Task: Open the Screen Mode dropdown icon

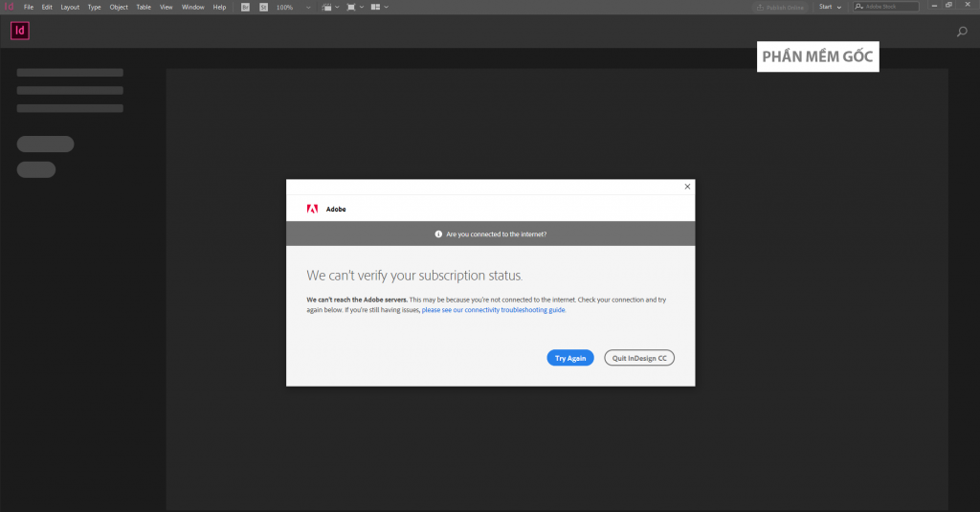Action: [354, 8]
